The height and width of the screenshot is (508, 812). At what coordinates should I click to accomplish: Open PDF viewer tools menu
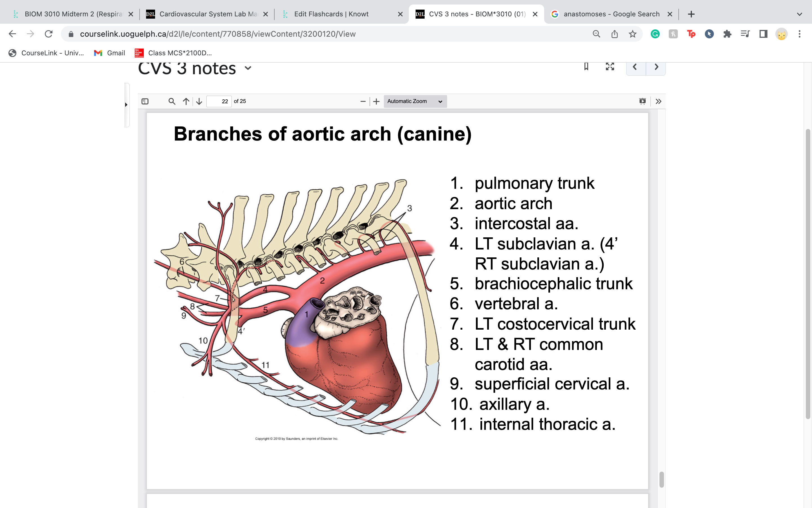tap(658, 101)
